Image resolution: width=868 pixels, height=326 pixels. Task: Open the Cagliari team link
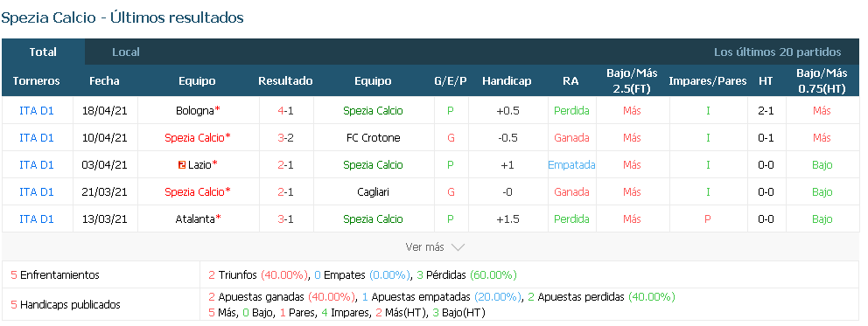[373, 191]
